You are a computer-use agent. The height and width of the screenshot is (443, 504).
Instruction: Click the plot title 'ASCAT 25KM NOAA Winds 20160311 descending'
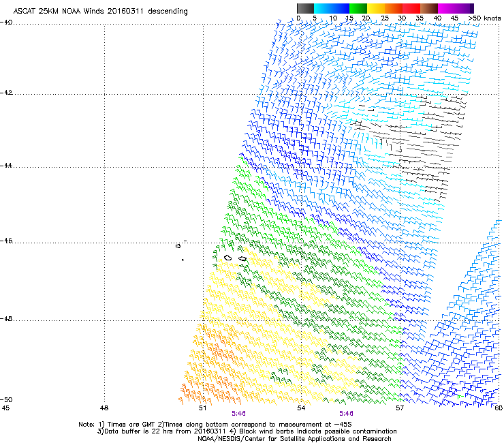click(100, 11)
